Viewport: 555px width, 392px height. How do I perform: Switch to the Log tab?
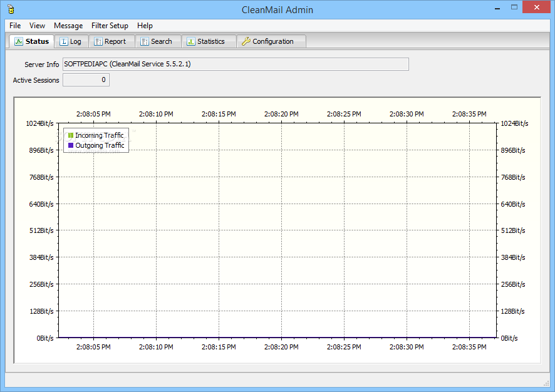[x=71, y=41]
